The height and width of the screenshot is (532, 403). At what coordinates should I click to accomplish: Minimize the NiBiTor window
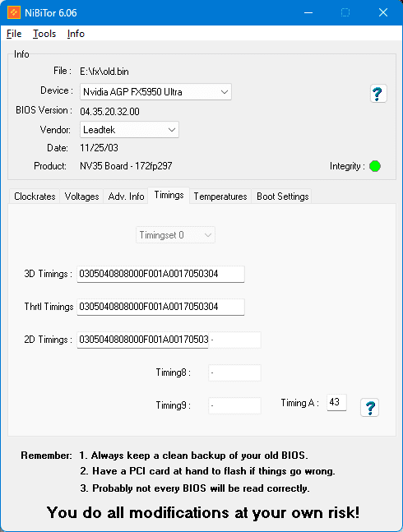[308, 13]
